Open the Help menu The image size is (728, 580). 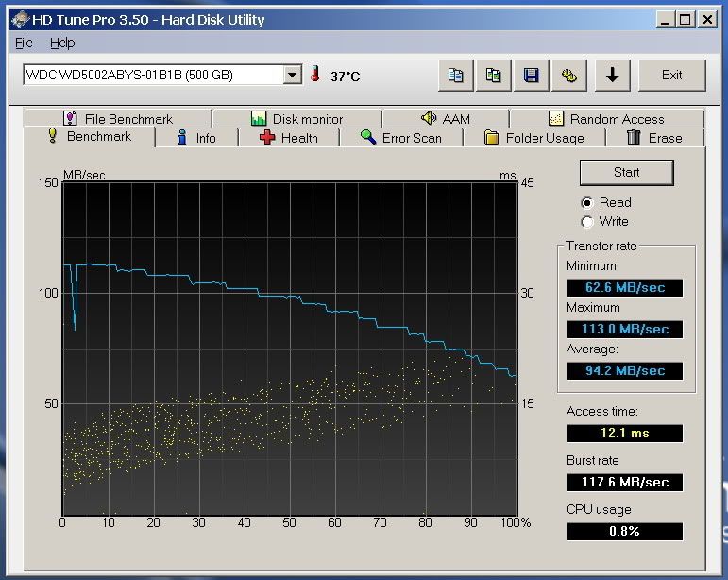click(x=62, y=43)
